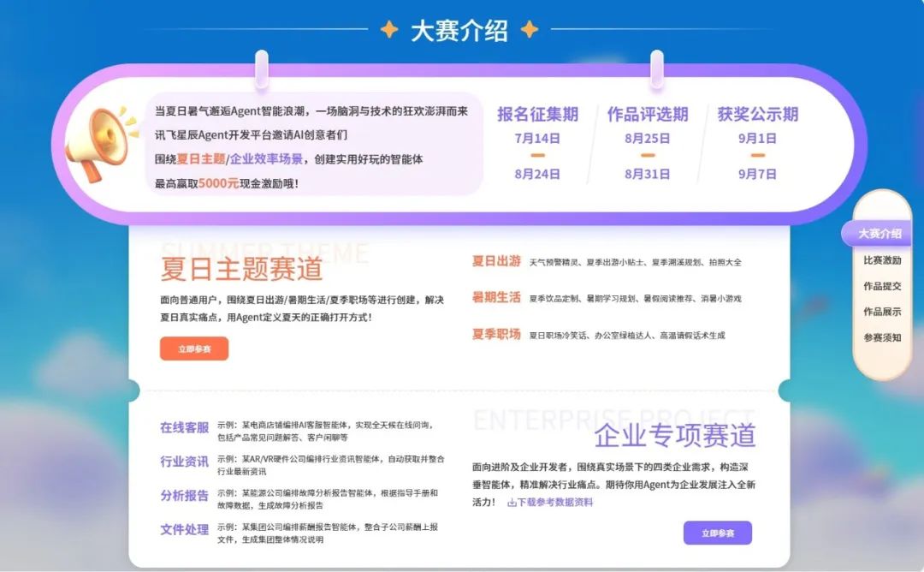Click the 8月25日 date
Image resolution: width=924 pixels, height=572 pixels.
tap(647, 139)
